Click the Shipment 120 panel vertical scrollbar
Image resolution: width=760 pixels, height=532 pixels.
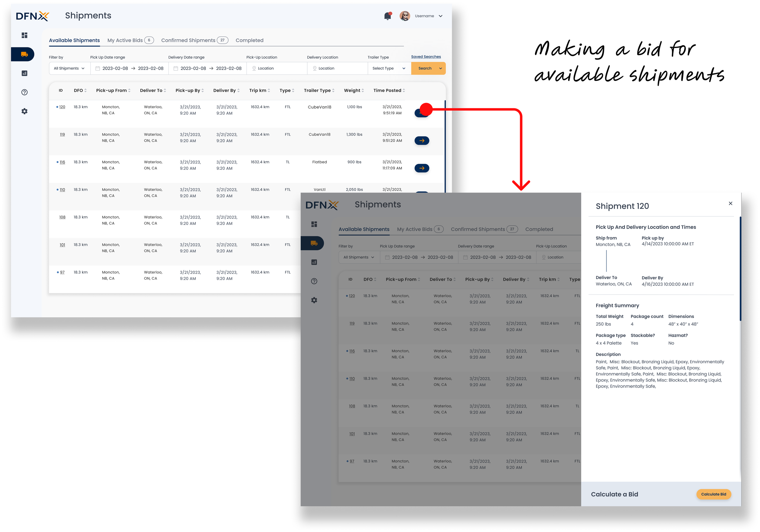[740, 268]
